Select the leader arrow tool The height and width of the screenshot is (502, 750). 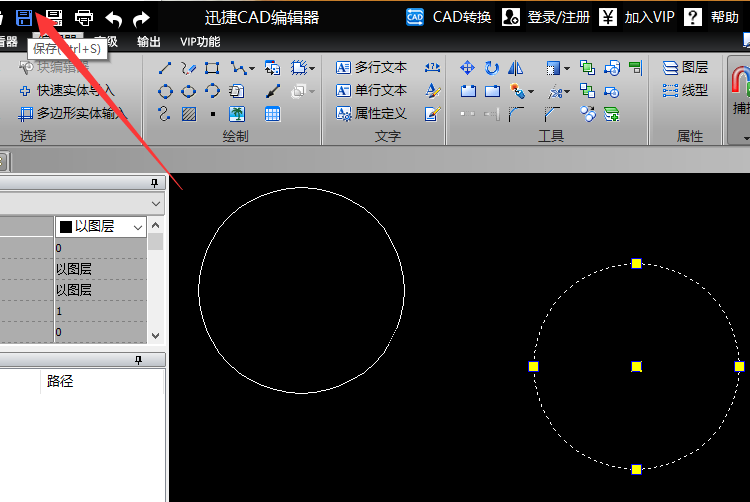[x=273, y=91]
